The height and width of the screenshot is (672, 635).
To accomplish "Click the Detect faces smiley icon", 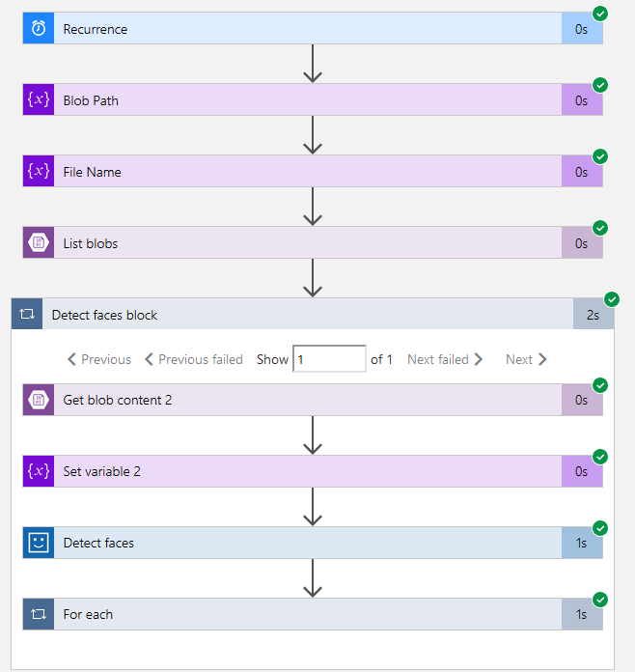I will tap(39, 543).
